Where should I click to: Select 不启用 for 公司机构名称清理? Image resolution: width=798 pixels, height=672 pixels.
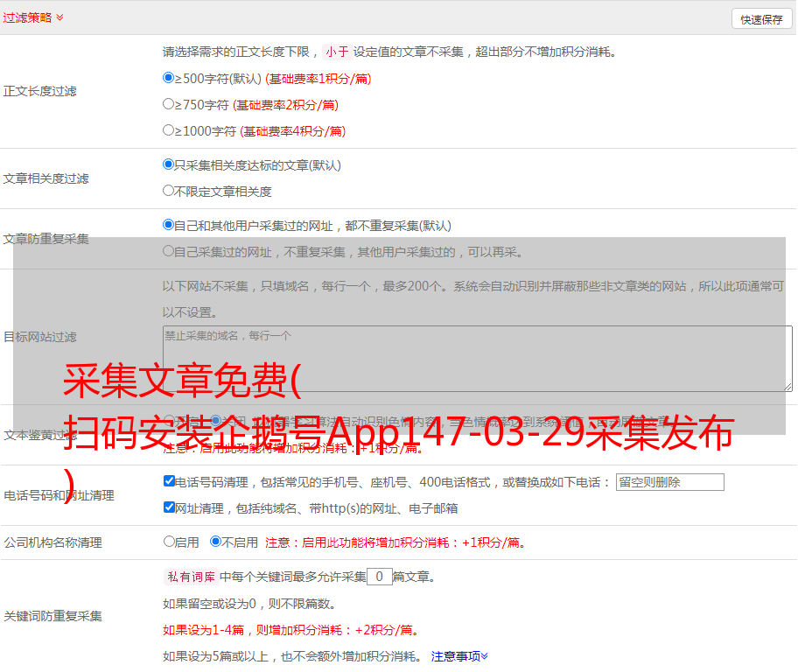coord(216,542)
